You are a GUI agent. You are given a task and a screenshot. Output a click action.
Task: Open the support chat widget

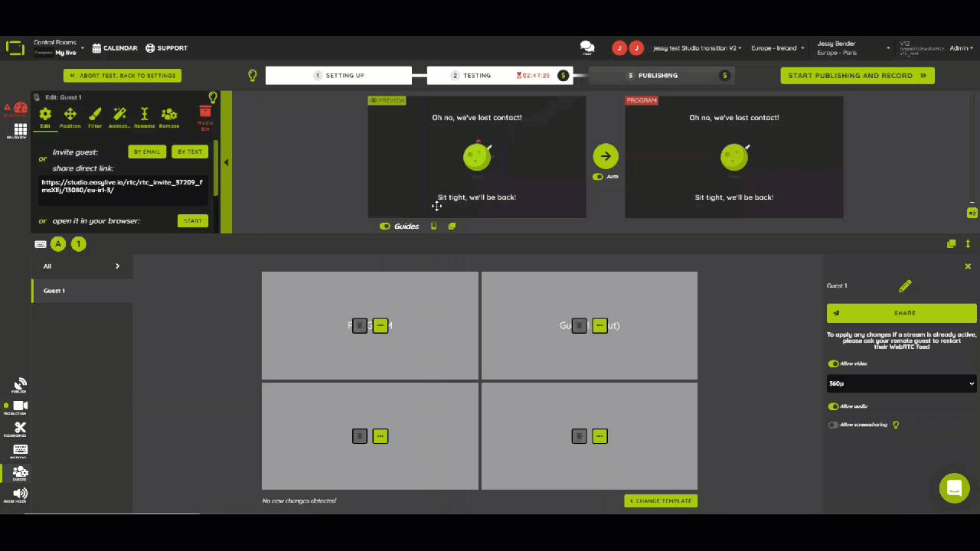[x=954, y=487]
